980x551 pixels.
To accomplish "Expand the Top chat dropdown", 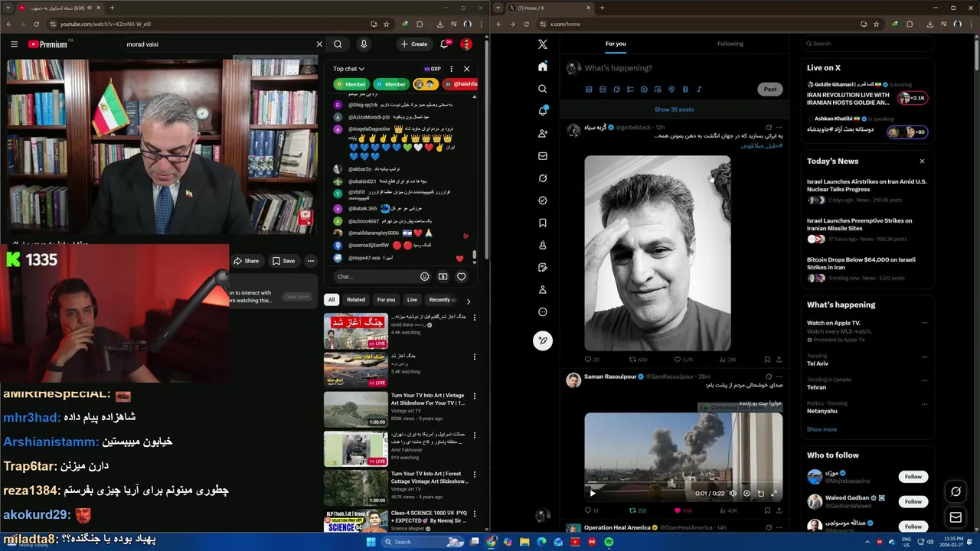I will 348,69.
